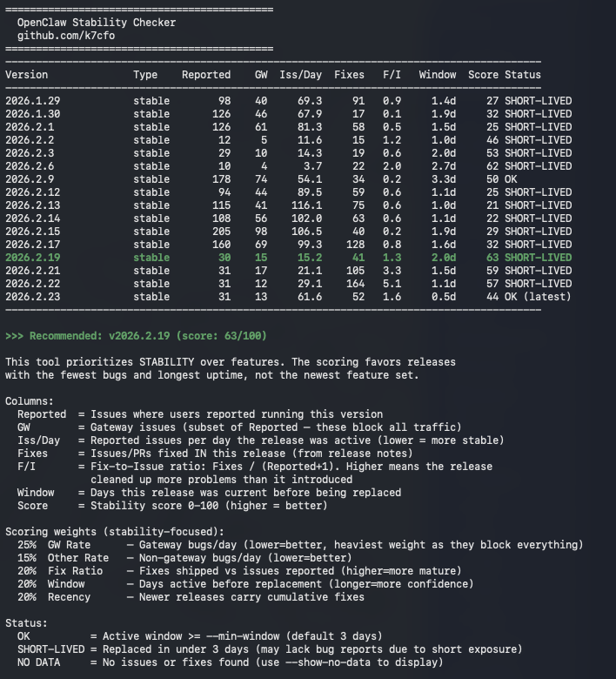Click the Fixes column header

(350, 75)
